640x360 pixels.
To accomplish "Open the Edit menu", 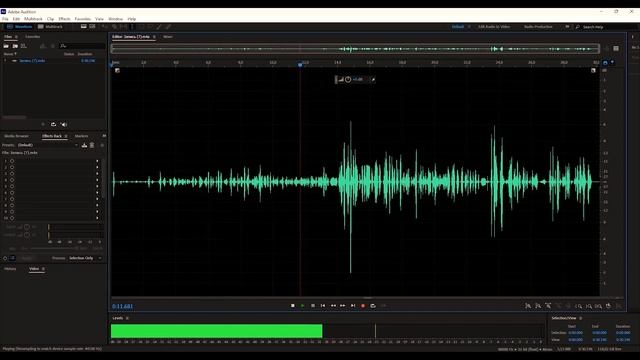I will (16, 19).
